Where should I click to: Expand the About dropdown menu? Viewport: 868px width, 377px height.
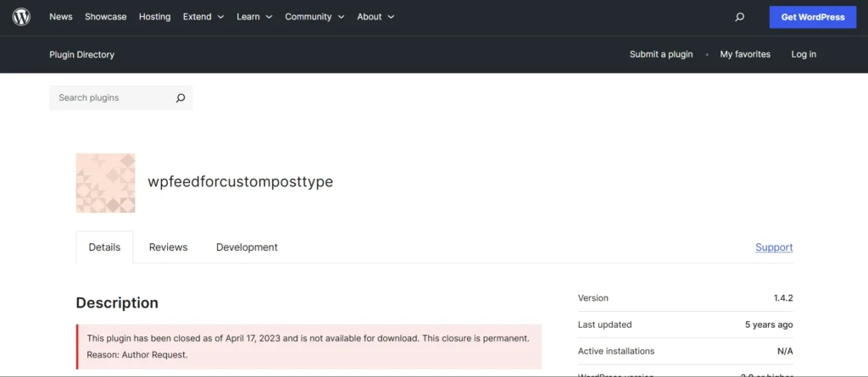[376, 17]
